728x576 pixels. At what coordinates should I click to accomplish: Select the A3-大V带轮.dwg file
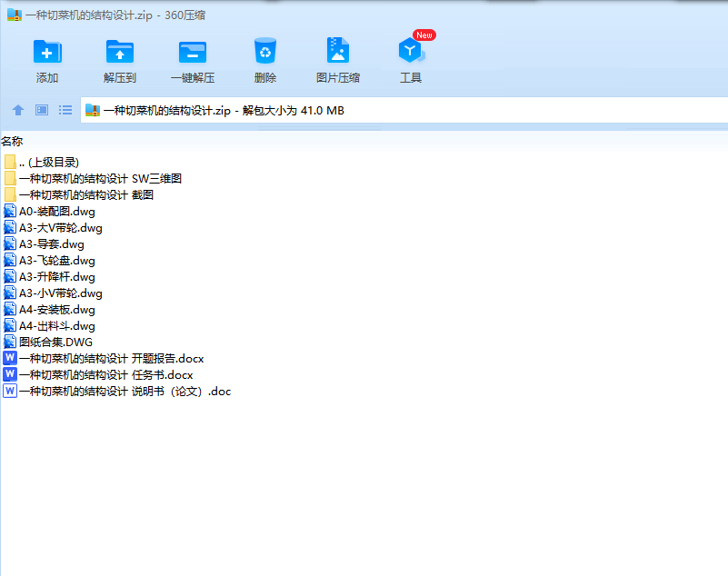(54, 228)
